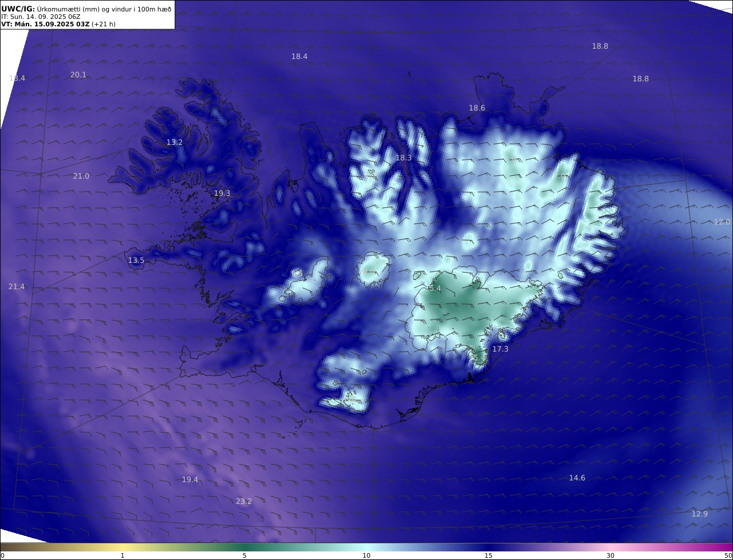The width and height of the screenshot is (733, 560).
Task: Click the 20.1 wind value label
Action: [78, 75]
